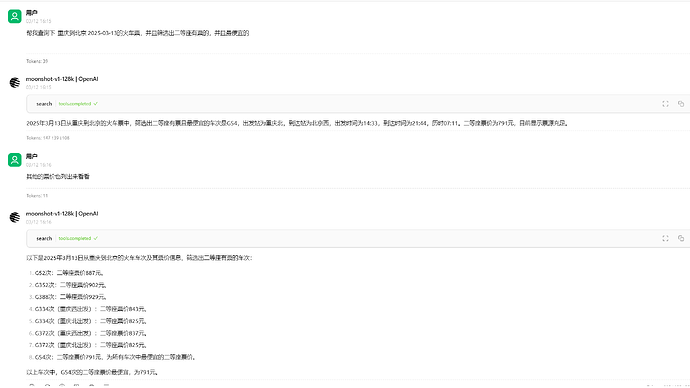Screen dimensions: 690x388
Task: Click the G54次 cheapest ticket list entry
Action: pyautogui.click(x=115, y=357)
